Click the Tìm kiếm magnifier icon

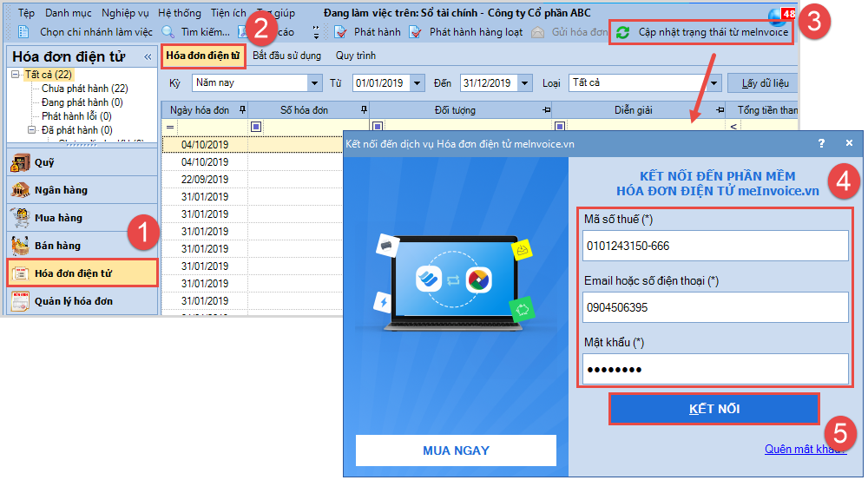point(168,32)
